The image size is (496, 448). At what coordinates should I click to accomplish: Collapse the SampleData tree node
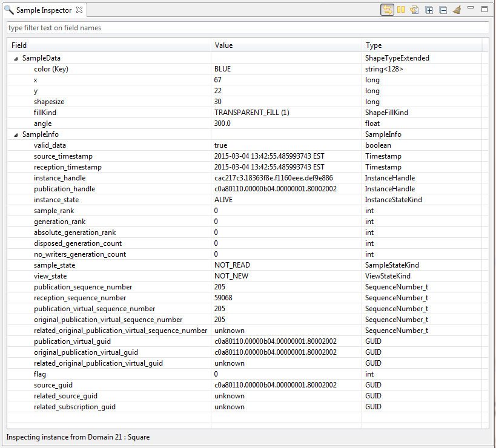tap(16, 59)
